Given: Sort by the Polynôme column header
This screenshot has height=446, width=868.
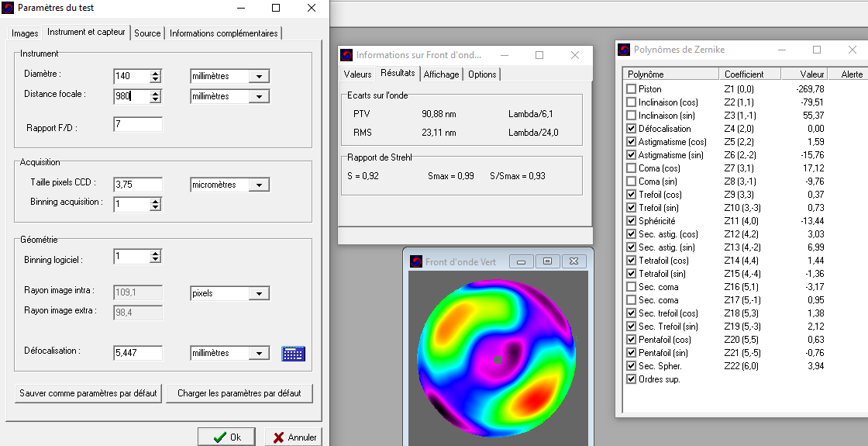Looking at the screenshot, I should pyautogui.click(x=672, y=74).
